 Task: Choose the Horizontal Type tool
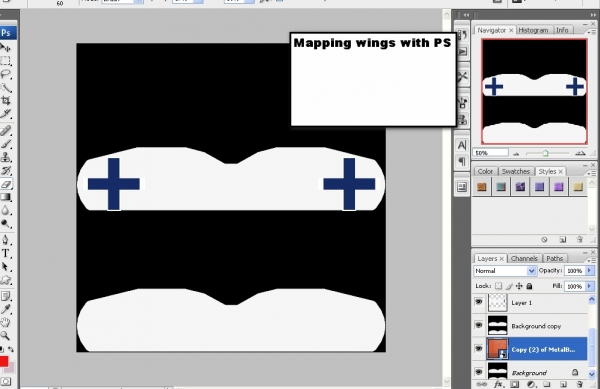(6, 253)
